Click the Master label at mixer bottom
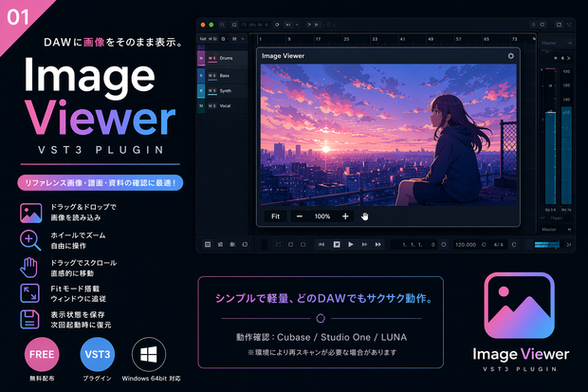 548,230
